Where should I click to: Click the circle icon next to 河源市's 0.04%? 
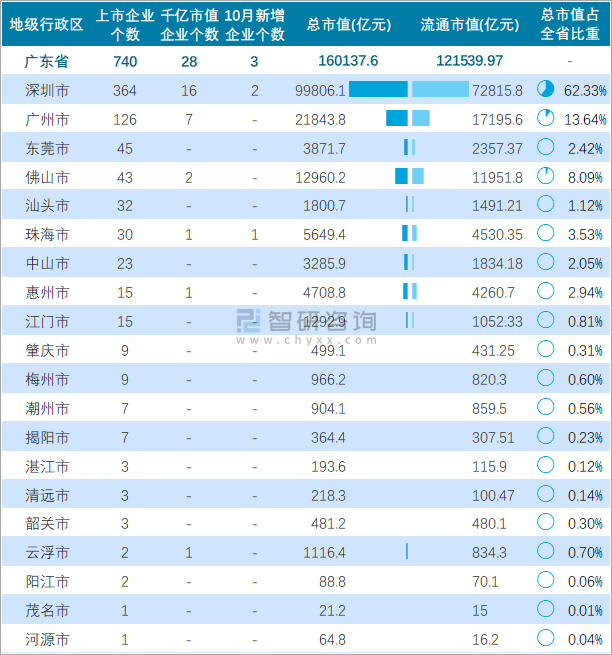(545, 638)
